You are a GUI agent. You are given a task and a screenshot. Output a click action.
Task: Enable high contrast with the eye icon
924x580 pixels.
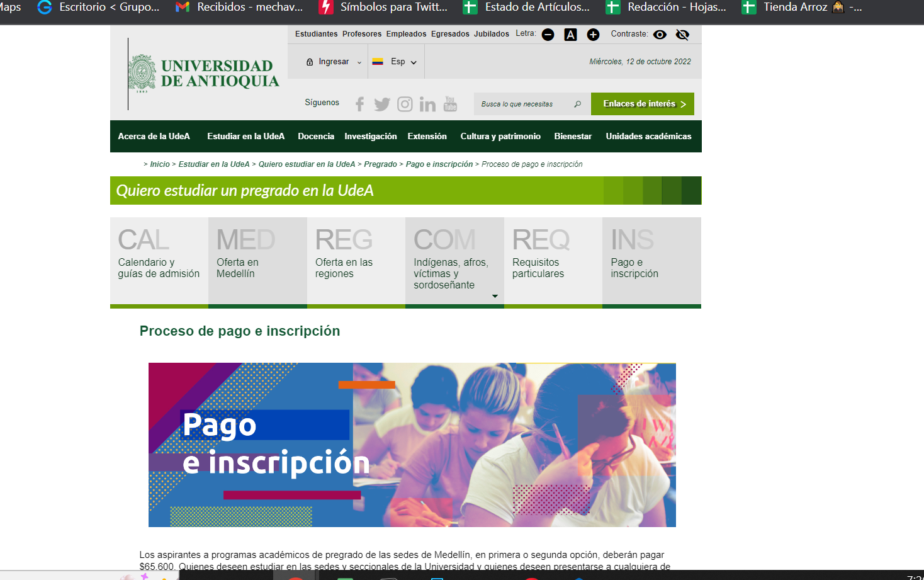click(x=659, y=35)
